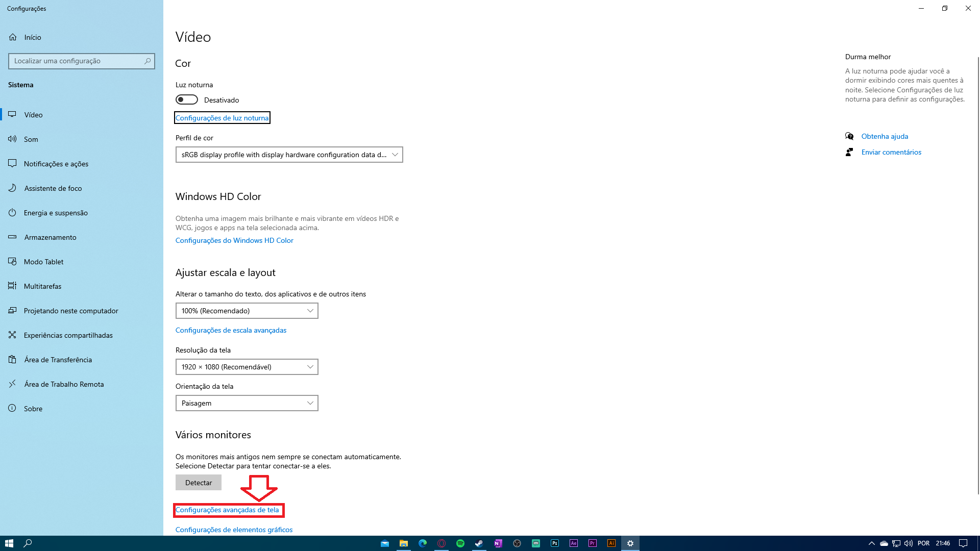
Task: Expand the Perfil de cor dropdown
Action: click(x=289, y=155)
